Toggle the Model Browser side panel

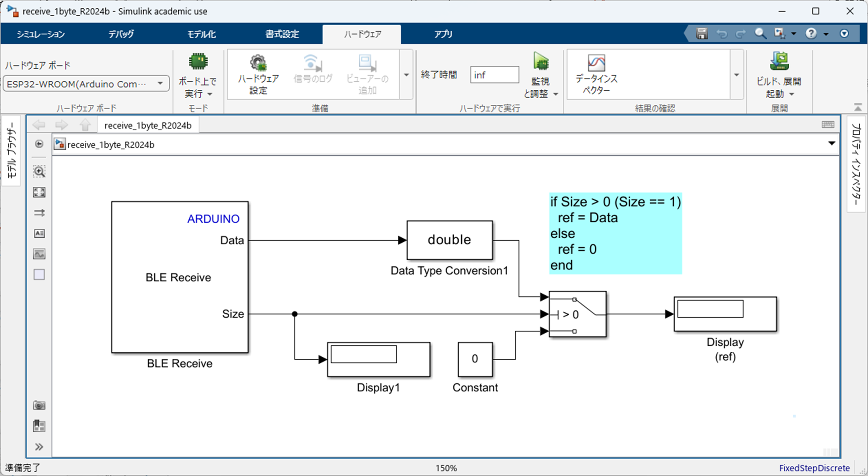11,150
